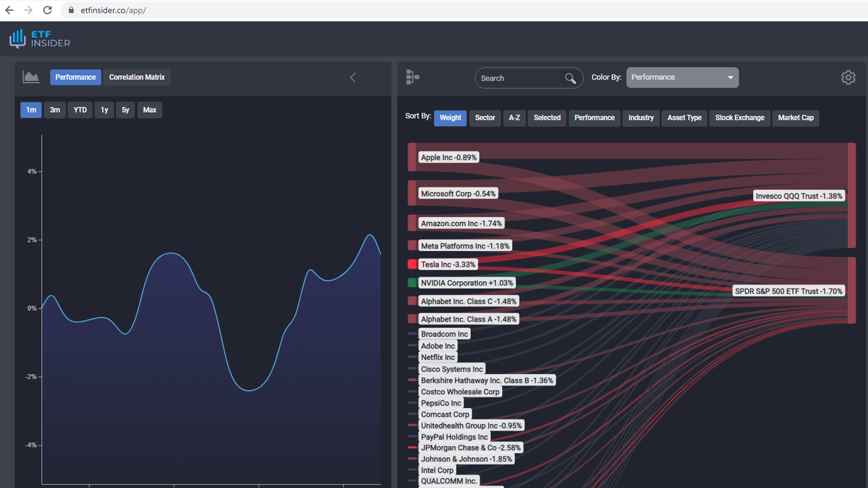This screenshot has height=488, width=868.
Task: Click the Comcast Corp label
Action: (445, 415)
